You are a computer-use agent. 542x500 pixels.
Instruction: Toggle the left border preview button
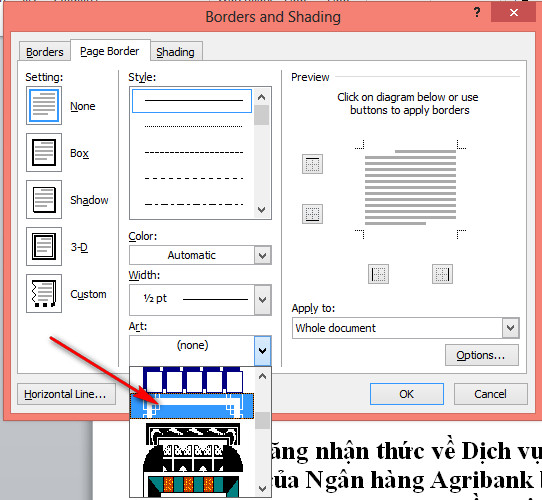coord(379,274)
